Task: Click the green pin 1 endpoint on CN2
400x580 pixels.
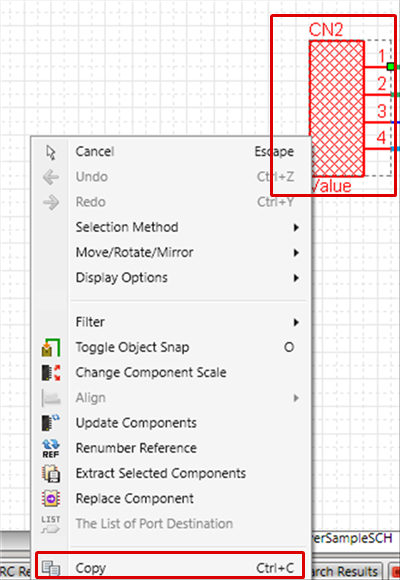Action: click(x=391, y=67)
